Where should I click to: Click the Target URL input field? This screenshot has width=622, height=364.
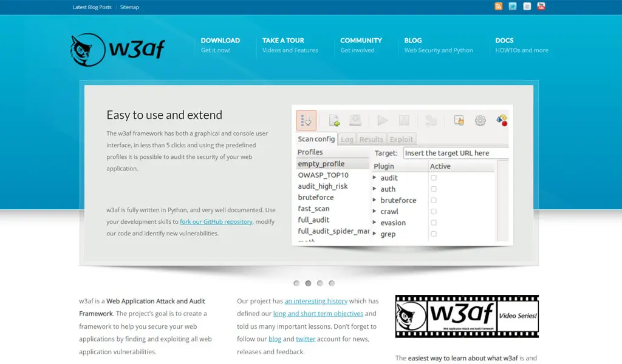click(x=456, y=153)
